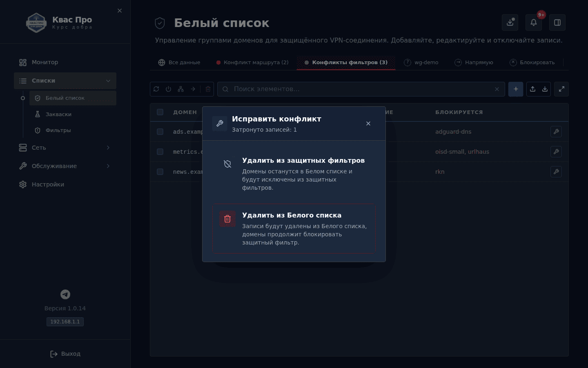This screenshot has width=588, height=368.
Task: Open Монитор in sidebar
Action: [x=65, y=63]
